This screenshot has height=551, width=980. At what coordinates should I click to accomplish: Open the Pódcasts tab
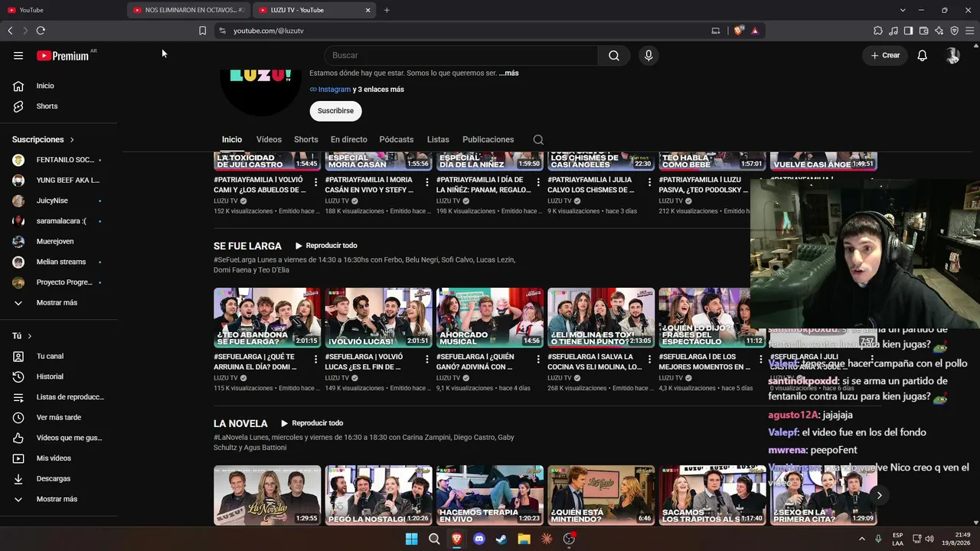[397, 139]
